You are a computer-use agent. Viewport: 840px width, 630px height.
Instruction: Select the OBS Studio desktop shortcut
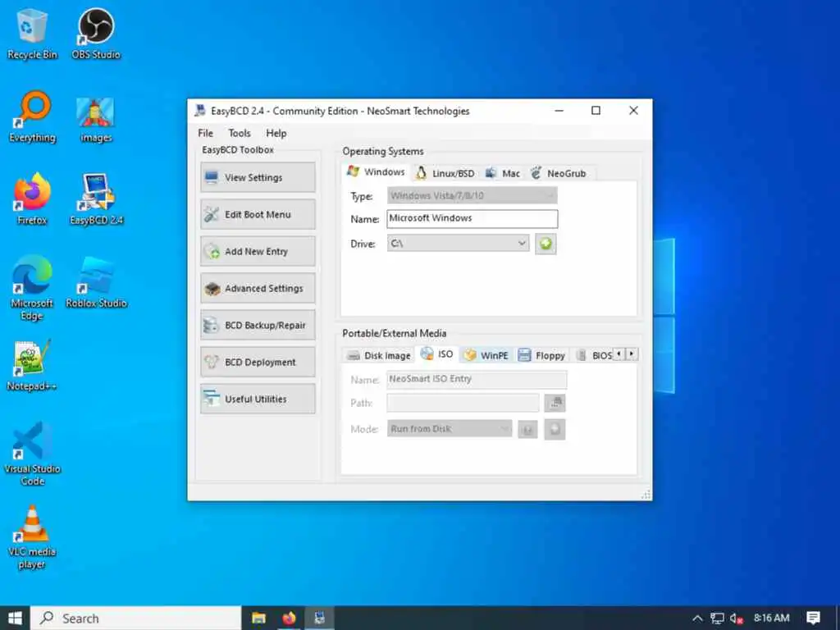tap(96, 34)
